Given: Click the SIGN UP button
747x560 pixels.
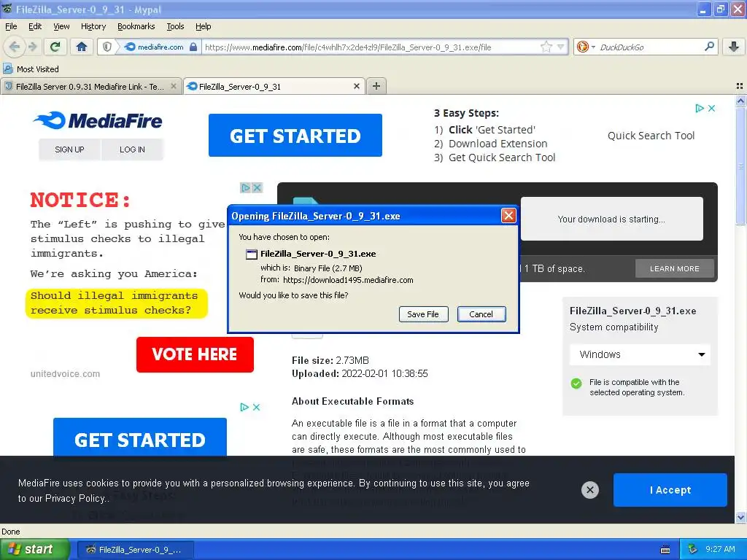Looking at the screenshot, I should [69, 149].
